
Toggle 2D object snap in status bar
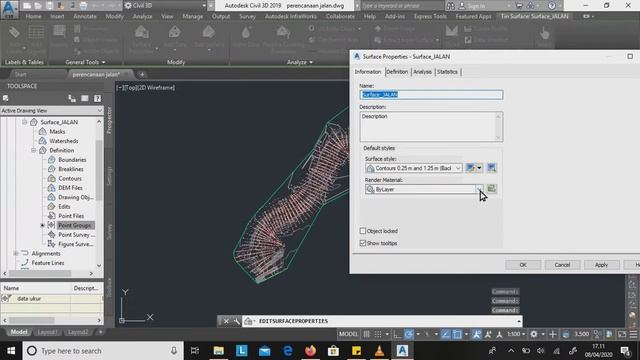[x=457, y=334]
